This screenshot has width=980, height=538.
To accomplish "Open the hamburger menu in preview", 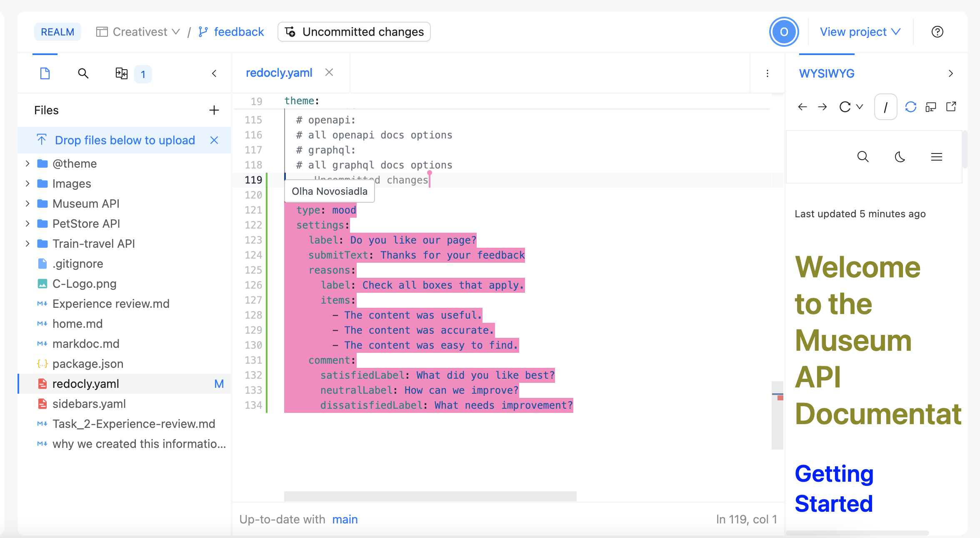I will (936, 157).
